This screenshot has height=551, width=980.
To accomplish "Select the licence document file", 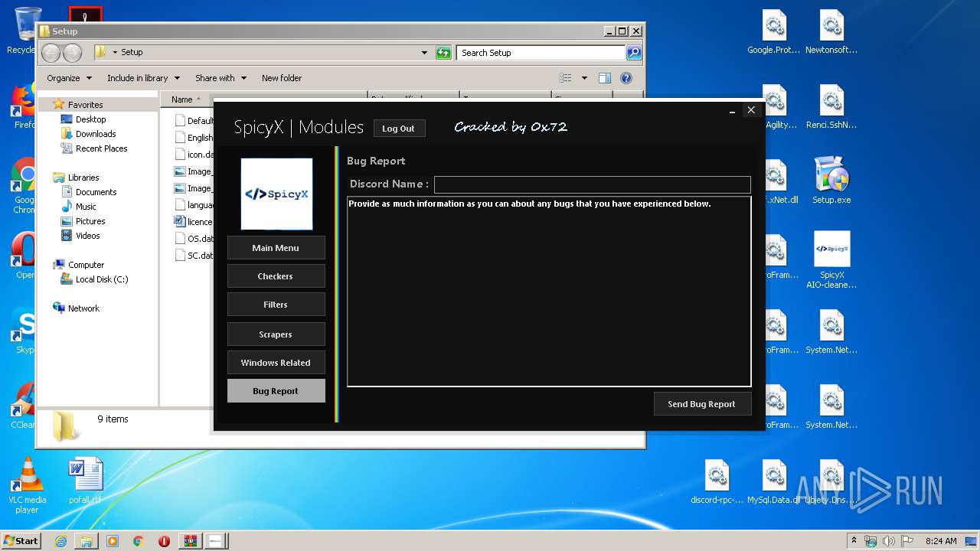I will (x=194, y=222).
